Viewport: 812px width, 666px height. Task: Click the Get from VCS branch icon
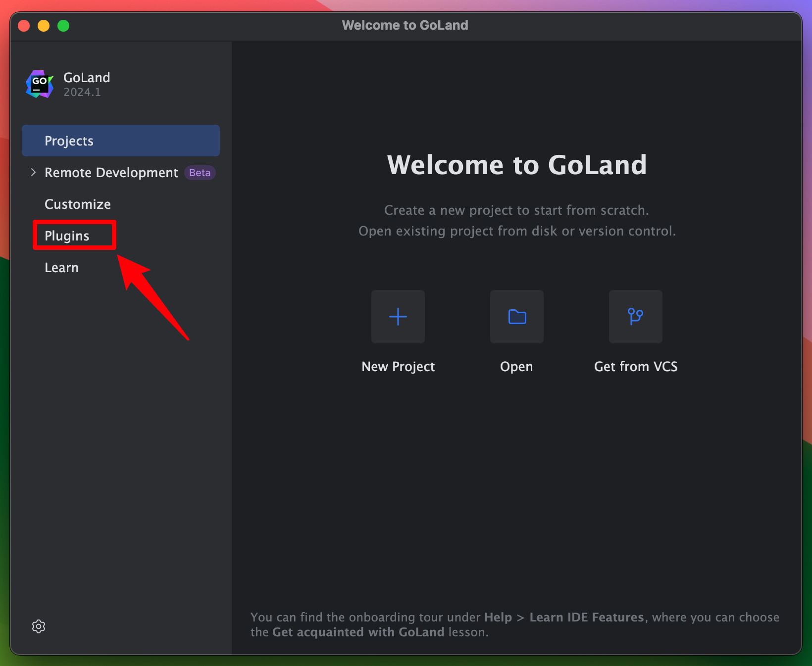[636, 317]
